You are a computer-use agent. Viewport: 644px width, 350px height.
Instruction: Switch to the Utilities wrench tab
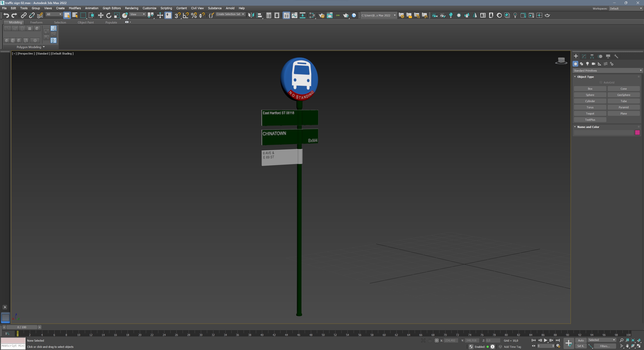point(616,56)
